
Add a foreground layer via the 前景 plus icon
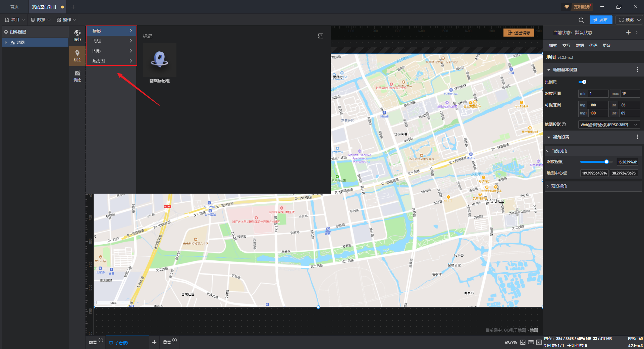(x=101, y=340)
